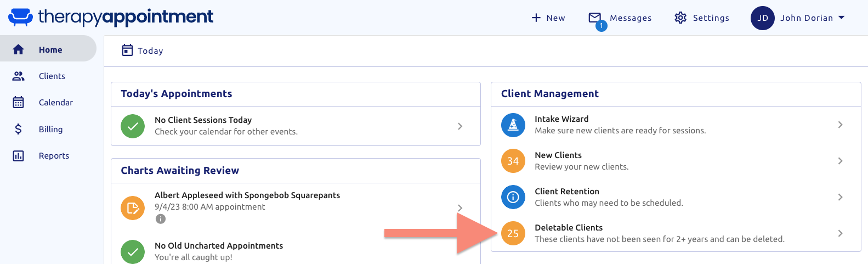
Task: Click the No Old Uncharted Appointments text
Action: 219,246
